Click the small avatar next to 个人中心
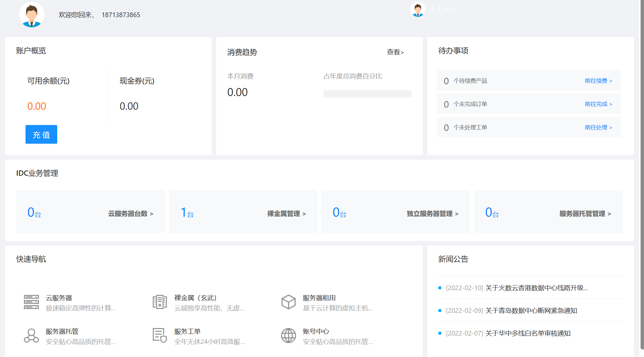This screenshot has width=644, height=357. coord(418,10)
